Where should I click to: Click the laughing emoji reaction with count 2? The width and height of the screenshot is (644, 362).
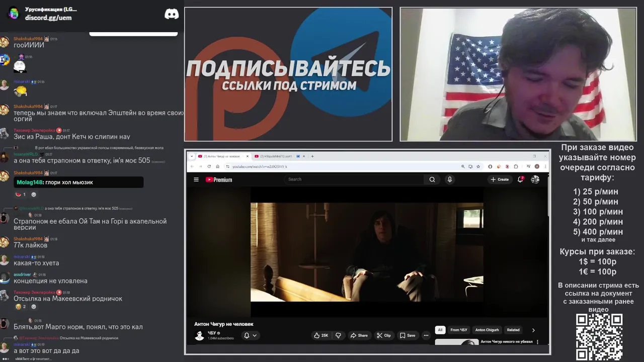pos(21,307)
